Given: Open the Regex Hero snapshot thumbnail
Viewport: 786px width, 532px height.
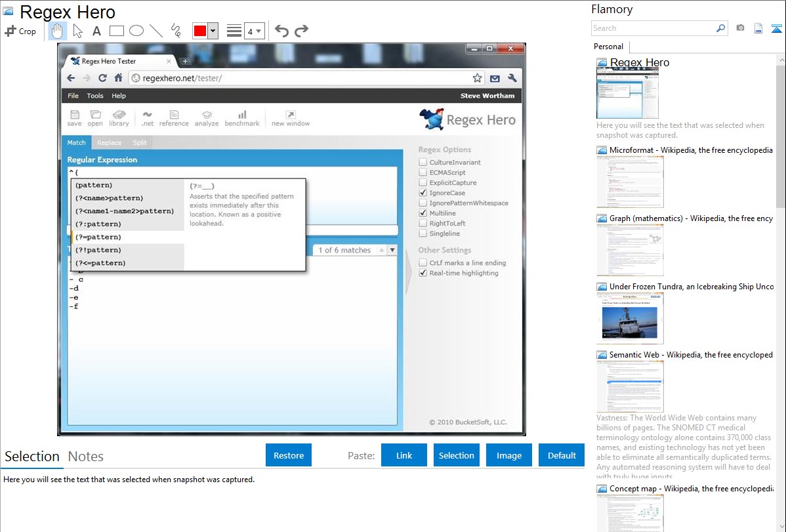Looking at the screenshot, I should (627, 93).
